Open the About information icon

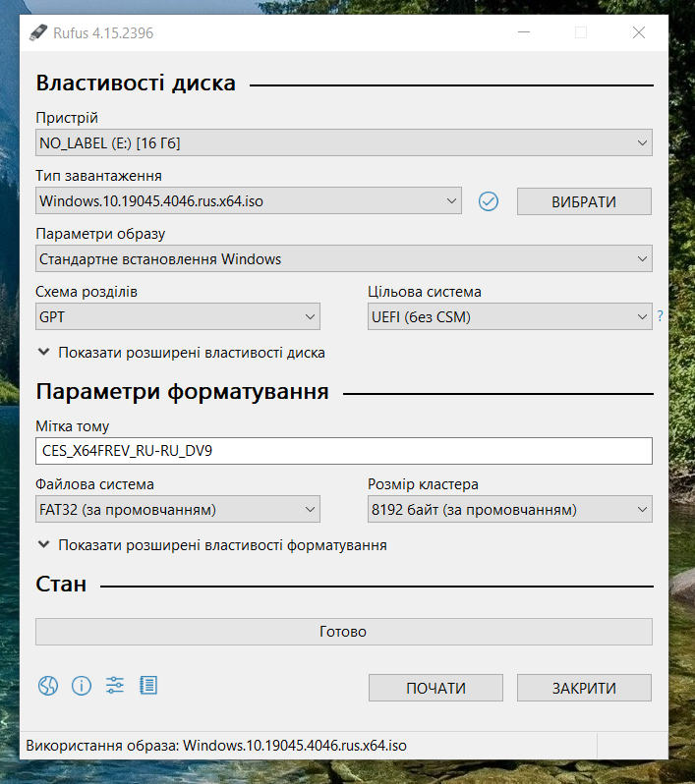coord(82,686)
